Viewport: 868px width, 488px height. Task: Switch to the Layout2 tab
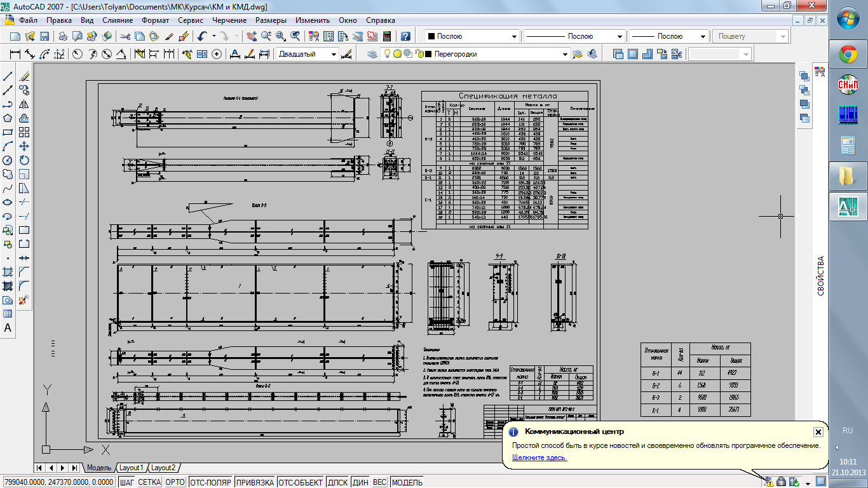point(163,468)
